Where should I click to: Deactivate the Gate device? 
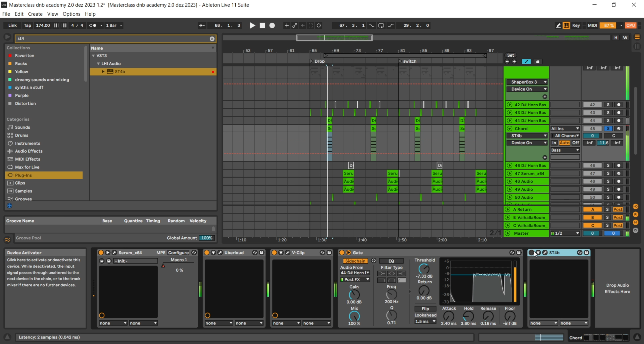pos(342,252)
